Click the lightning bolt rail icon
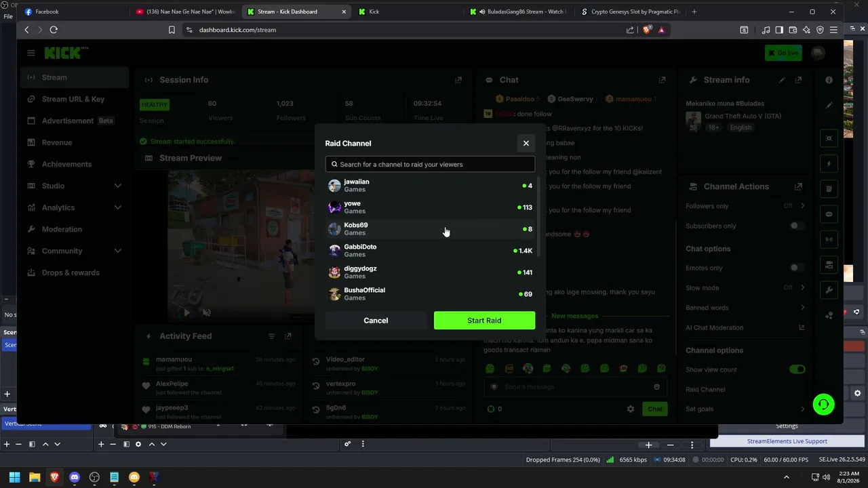868x488 pixels. [829, 163]
